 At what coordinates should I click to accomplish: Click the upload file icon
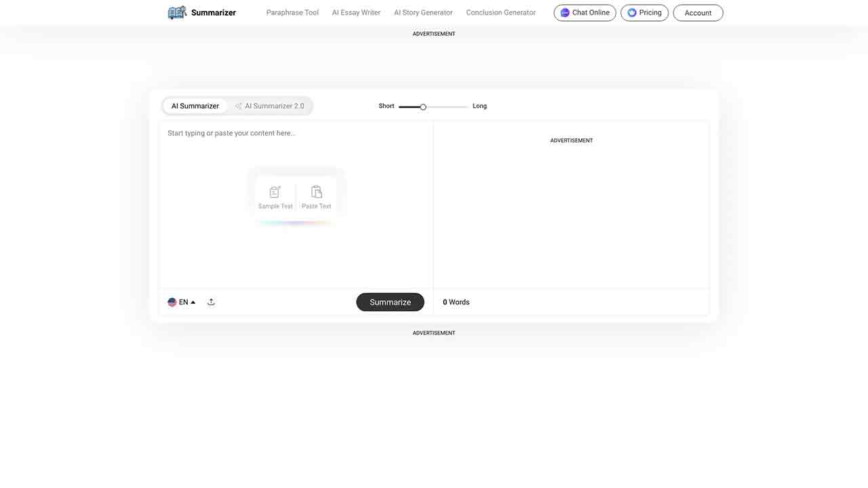click(x=211, y=302)
